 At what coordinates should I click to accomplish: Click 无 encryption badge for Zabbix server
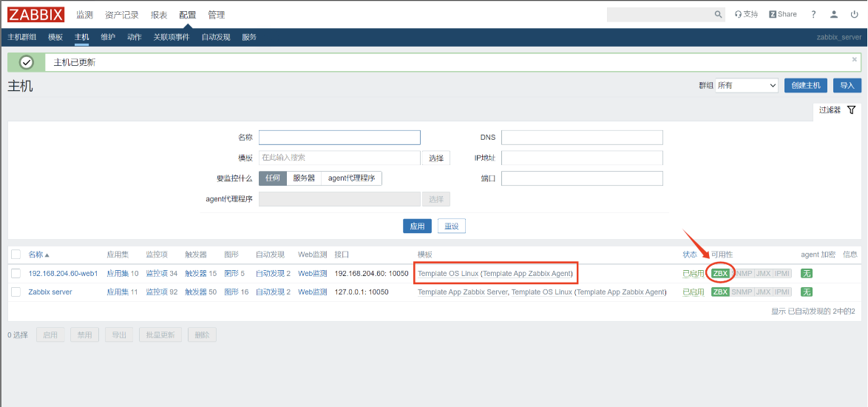point(807,292)
